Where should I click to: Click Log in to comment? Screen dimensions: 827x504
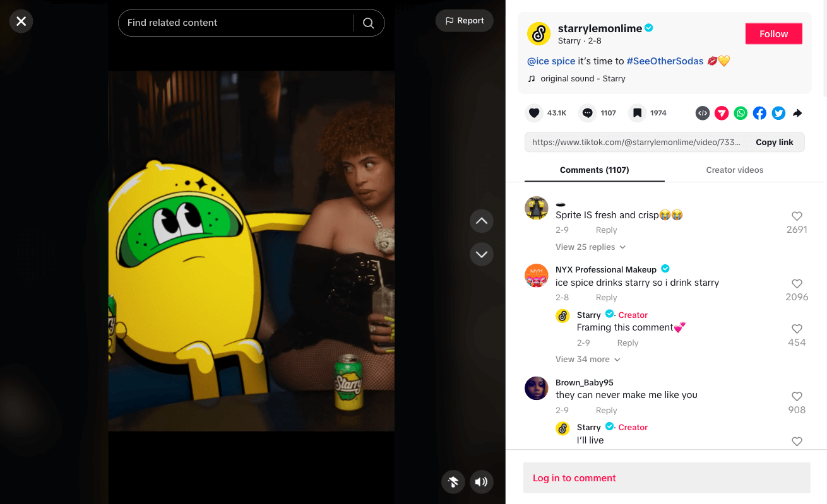click(x=667, y=478)
